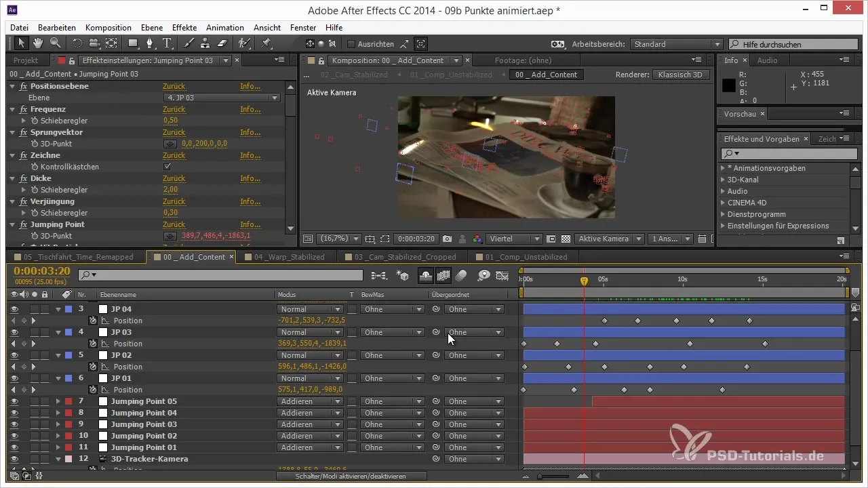Hide the JP 03 layer
Image resolution: width=868 pixels, height=488 pixels.
[15, 332]
